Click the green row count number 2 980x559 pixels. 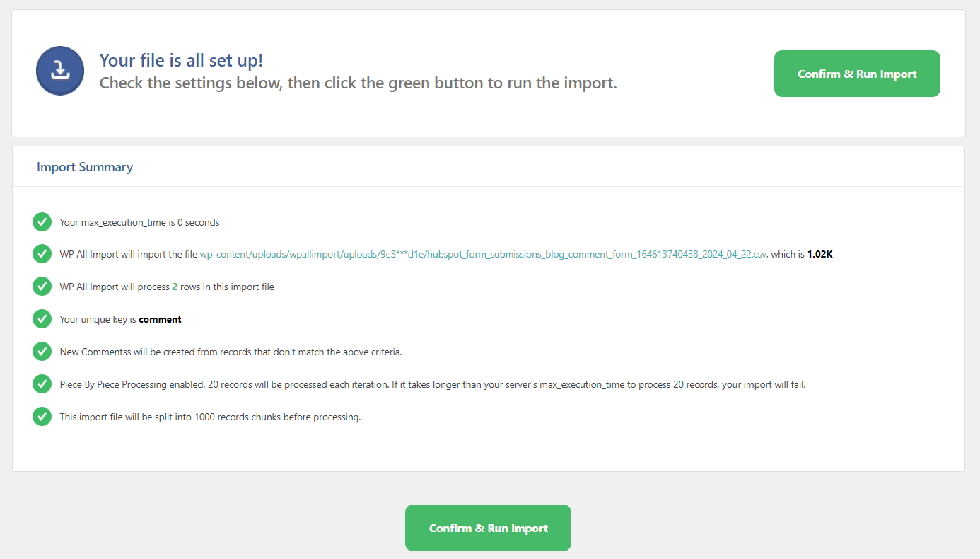(x=175, y=287)
